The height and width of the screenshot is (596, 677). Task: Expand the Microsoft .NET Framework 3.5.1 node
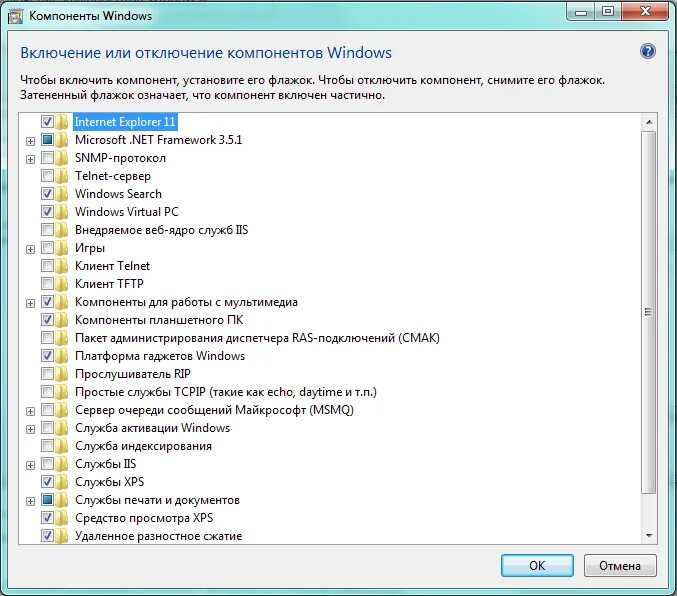coord(30,141)
